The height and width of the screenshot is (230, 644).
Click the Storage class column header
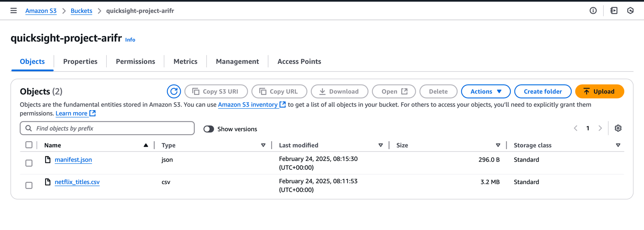(x=533, y=145)
